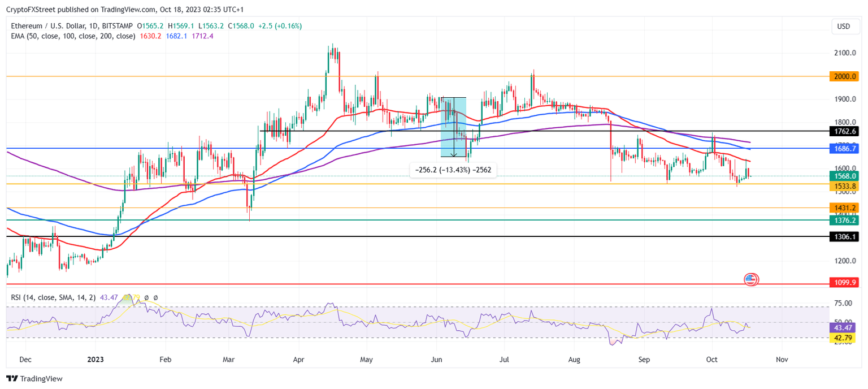868x389 pixels.
Task: Click the US flag icon near the red line
Action: (x=750, y=279)
